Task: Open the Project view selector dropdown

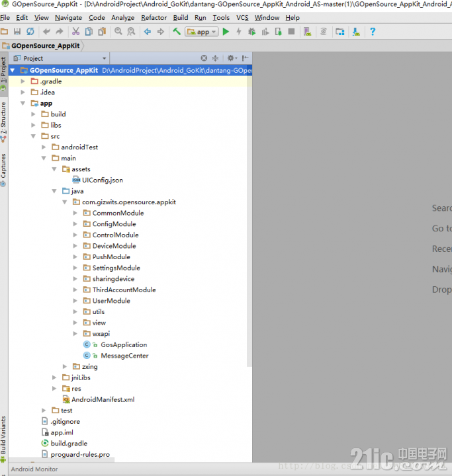Action: tap(60, 58)
